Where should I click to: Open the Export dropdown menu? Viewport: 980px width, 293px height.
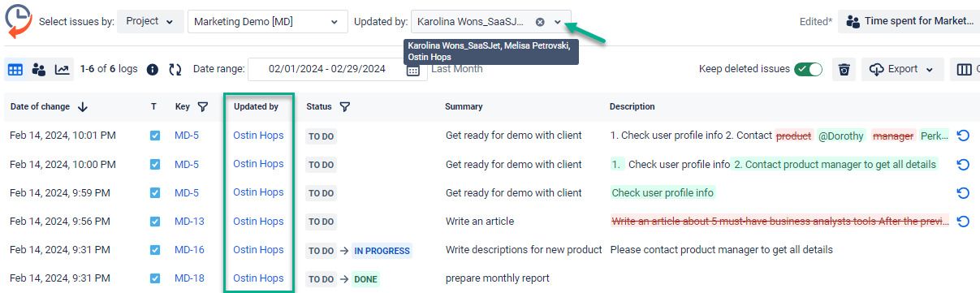coord(902,70)
